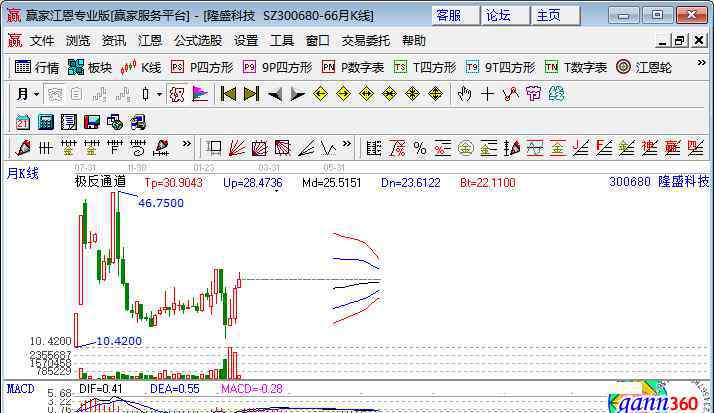Open the 资讯 menu

[114, 41]
